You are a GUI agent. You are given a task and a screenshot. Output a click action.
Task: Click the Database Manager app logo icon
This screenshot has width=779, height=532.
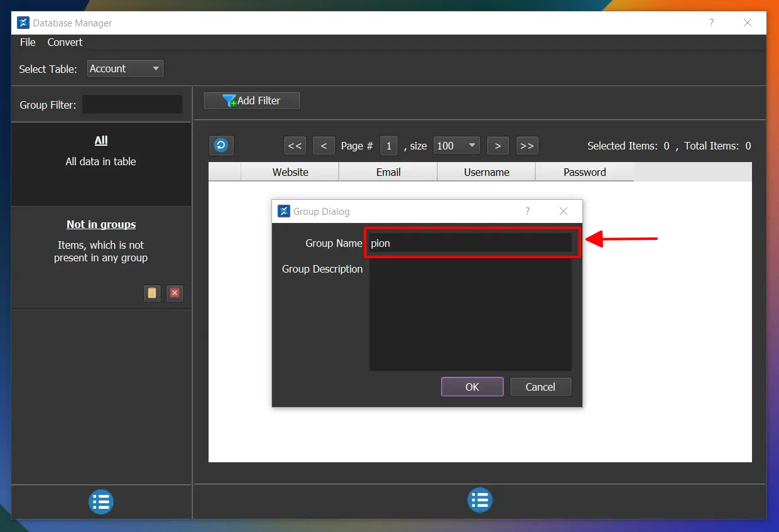click(x=23, y=23)
